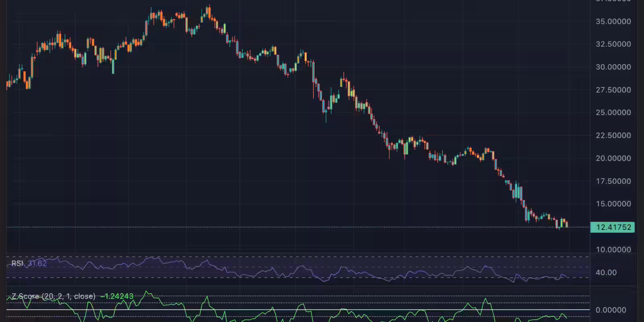Click the 27.50000 price axis label

(613, 90)
